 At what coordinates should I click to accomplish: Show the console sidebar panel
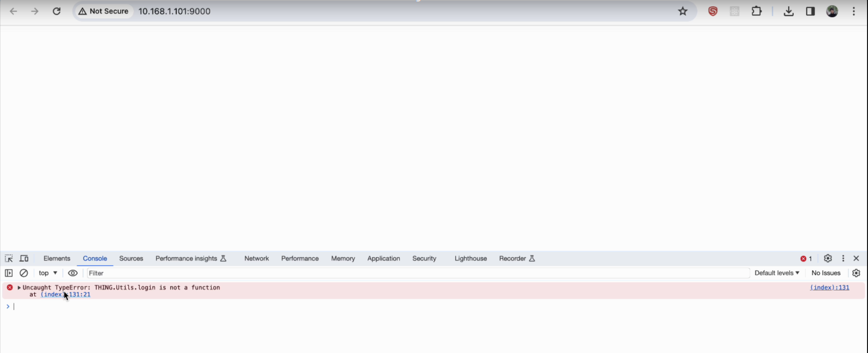9,273
